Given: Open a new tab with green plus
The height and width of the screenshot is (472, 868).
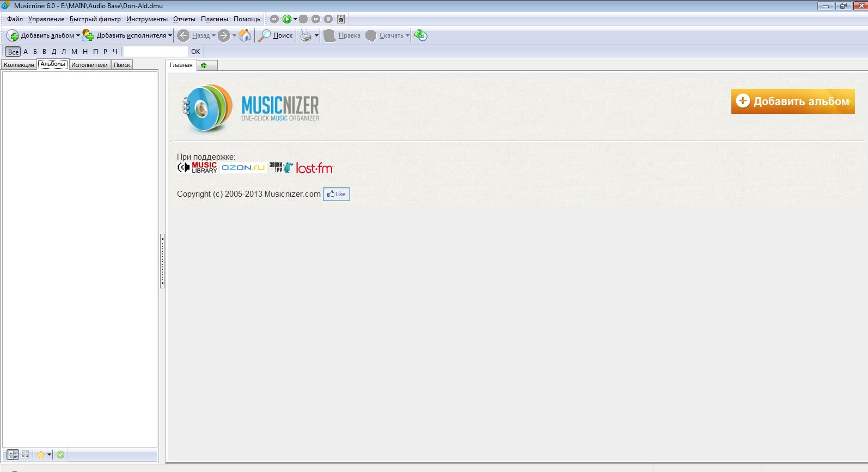Looking at the screenshot, I should (x=204, y=65).
